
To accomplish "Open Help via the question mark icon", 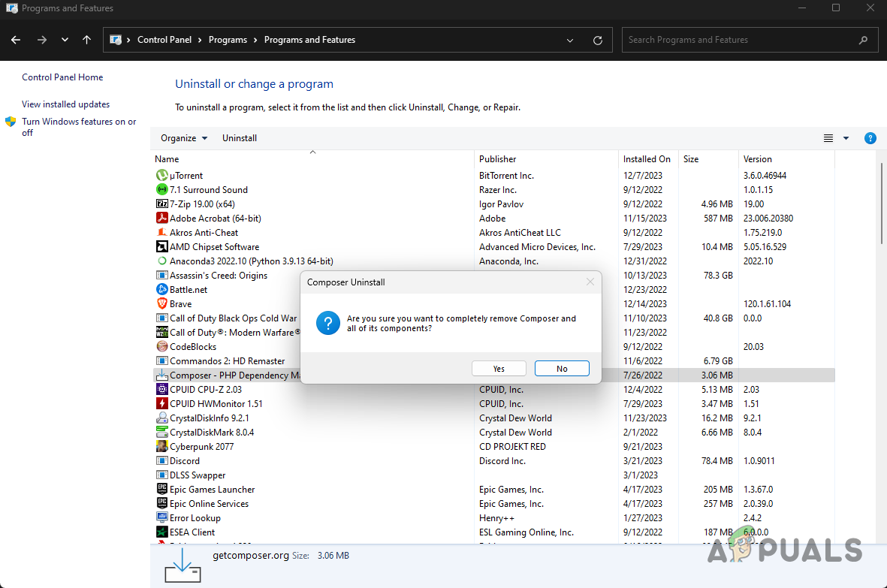I will [870, 138].
